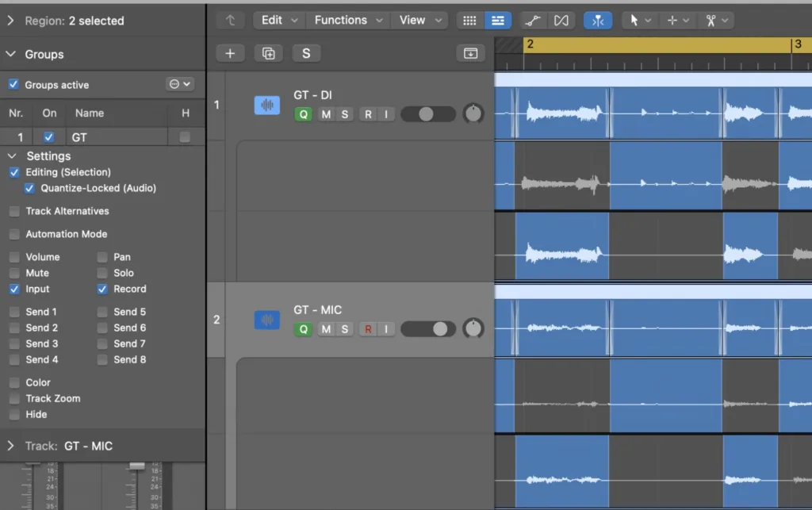Click the up-arrow hierarchy back button

coord(231,20)
